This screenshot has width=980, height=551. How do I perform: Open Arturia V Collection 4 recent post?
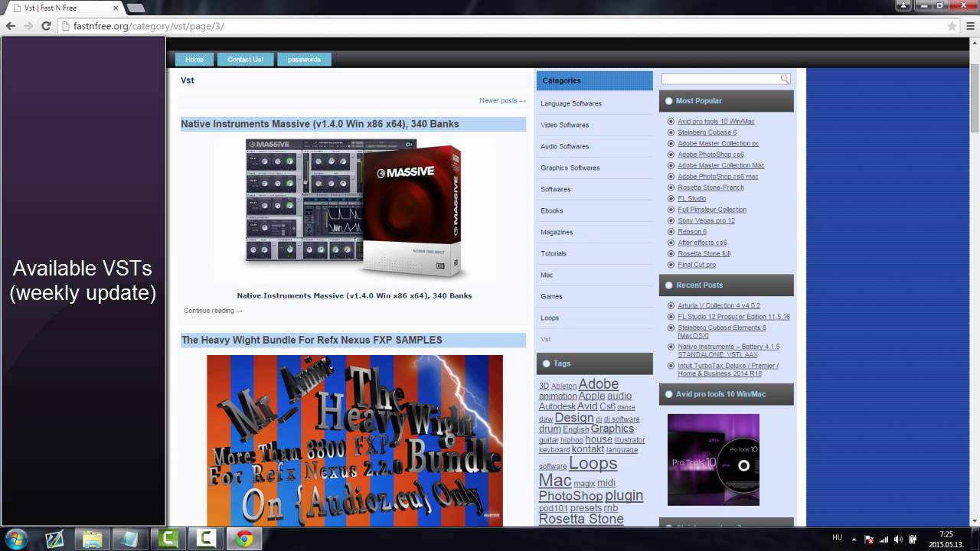coord(719,305)
